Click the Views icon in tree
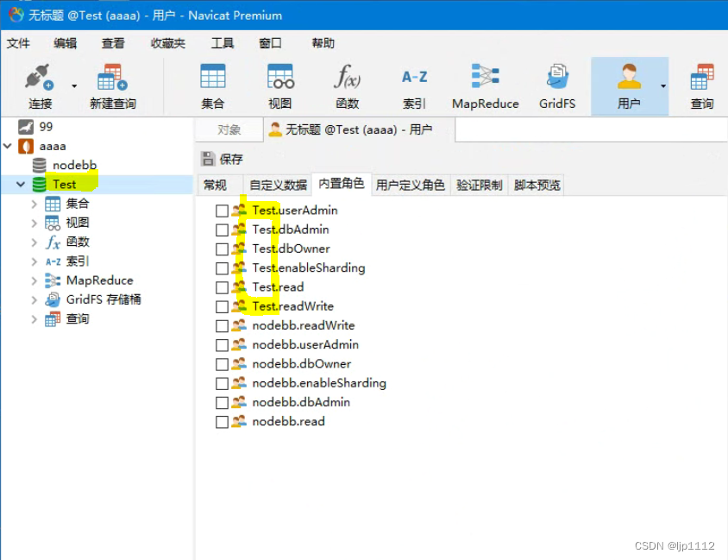 tap(53, 223)
